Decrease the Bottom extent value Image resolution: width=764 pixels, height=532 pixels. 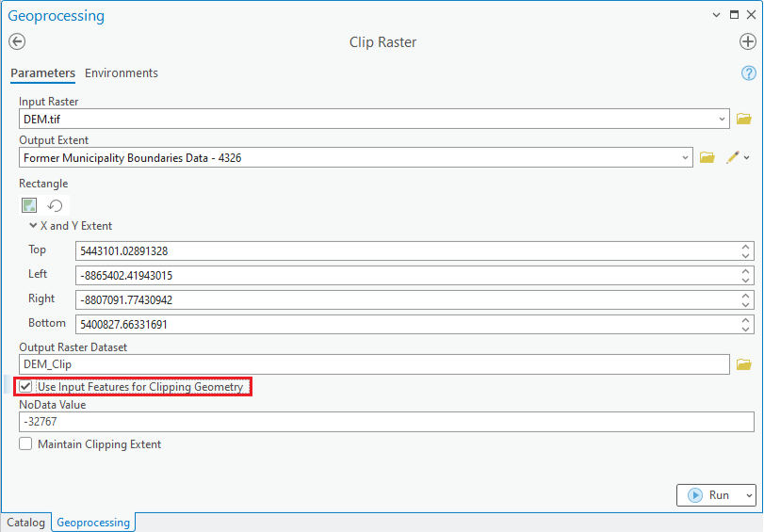pyautogui.click(x=745, y=329)
